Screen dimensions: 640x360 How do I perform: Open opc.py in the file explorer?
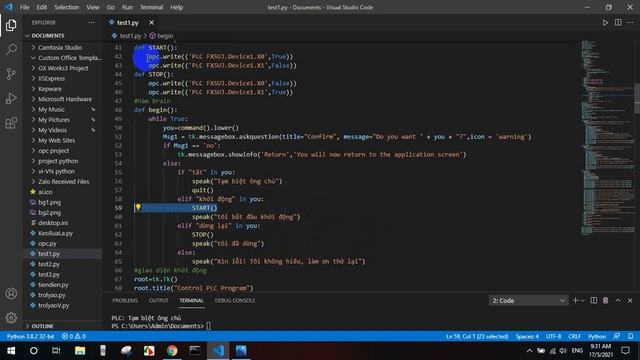click(47, 243)
